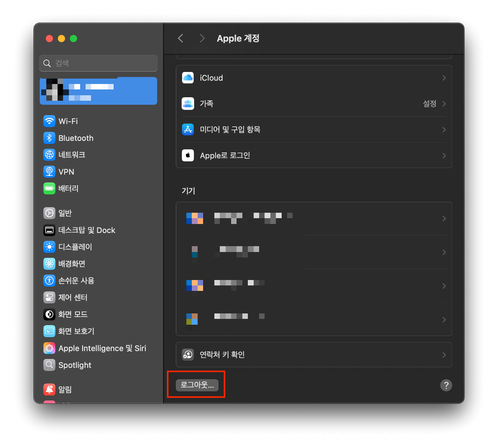Open 배경화면 flower icon

click(x=49, y=264)
